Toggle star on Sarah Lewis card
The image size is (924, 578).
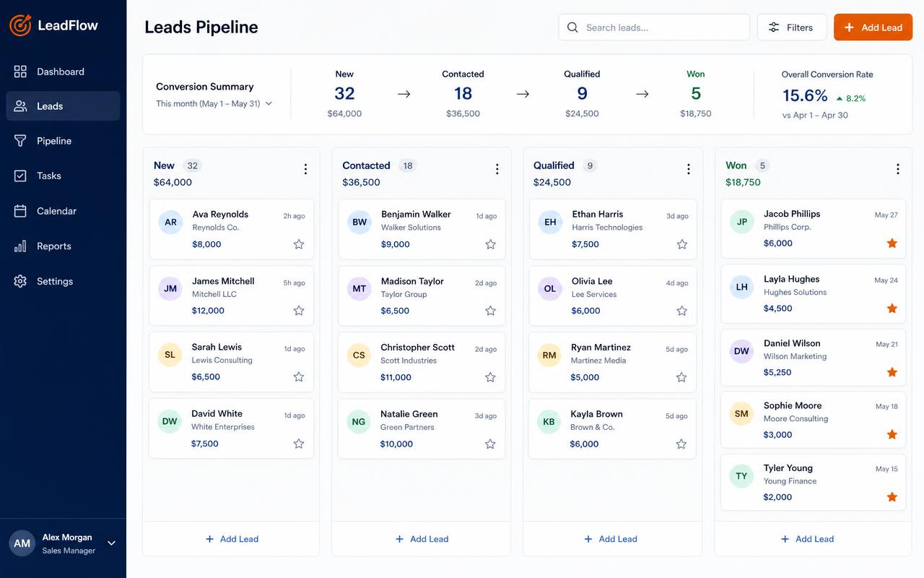[299, 376]
